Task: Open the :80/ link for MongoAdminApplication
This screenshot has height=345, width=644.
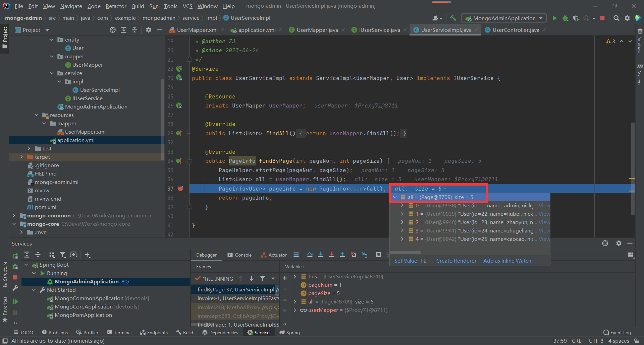Action: click(x=125, y=281)
